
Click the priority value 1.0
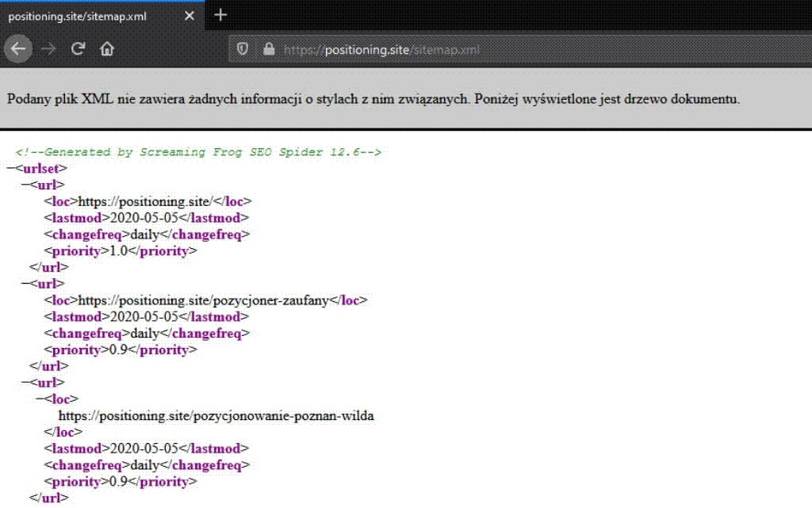119,251
